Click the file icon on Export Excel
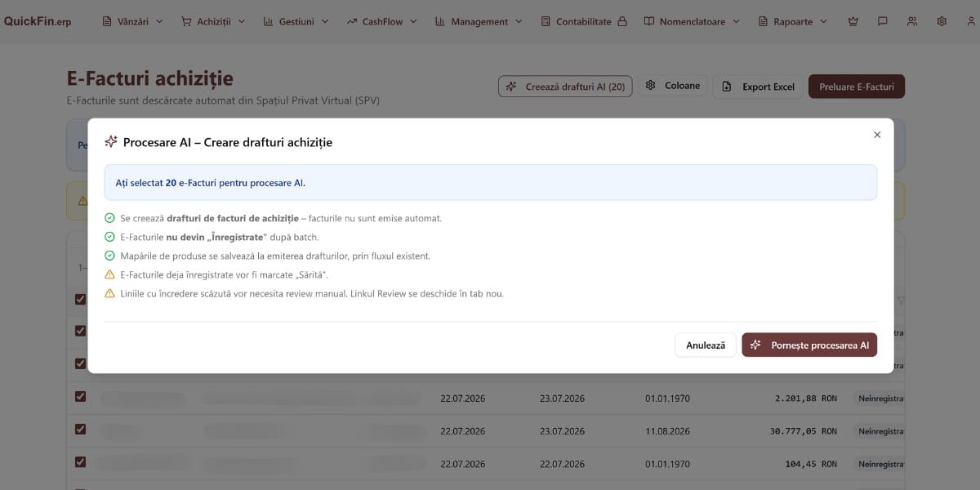The width and height of the screenshot is (980, 490). [x=727, y=87]
